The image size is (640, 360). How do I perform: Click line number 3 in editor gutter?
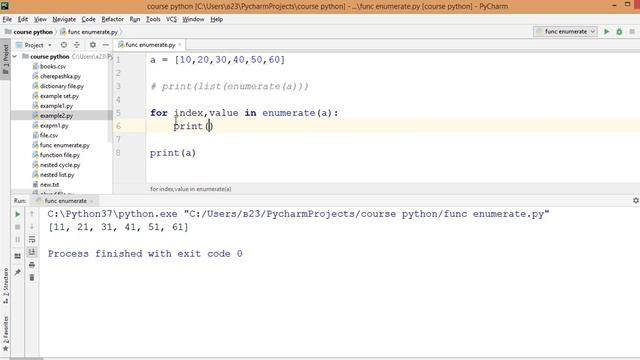tap(118, 86)
